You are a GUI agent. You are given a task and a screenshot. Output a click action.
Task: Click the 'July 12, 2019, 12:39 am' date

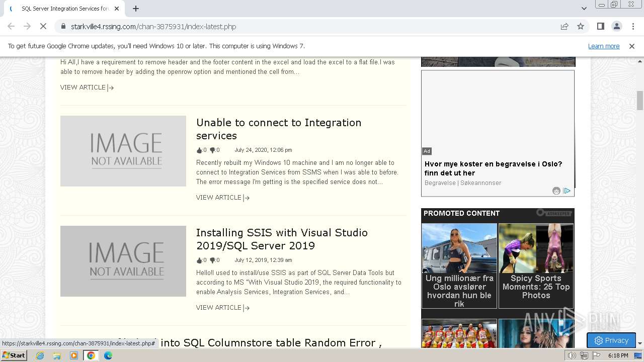point(263,260)
